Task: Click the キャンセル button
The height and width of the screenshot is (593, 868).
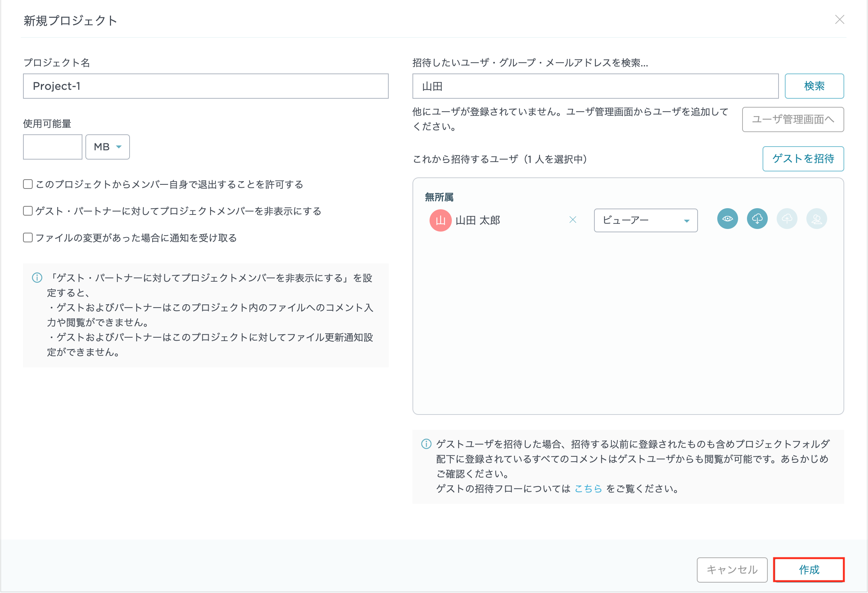Action: [x=732, y=570]
